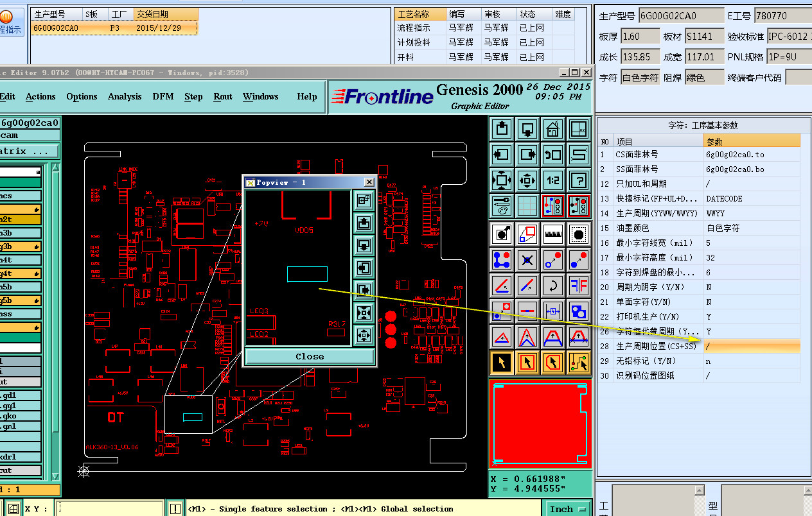Click the curved arrow rotate icon
Image resolution: width=812 pixels, height=516 pixels.
(552, 286)
